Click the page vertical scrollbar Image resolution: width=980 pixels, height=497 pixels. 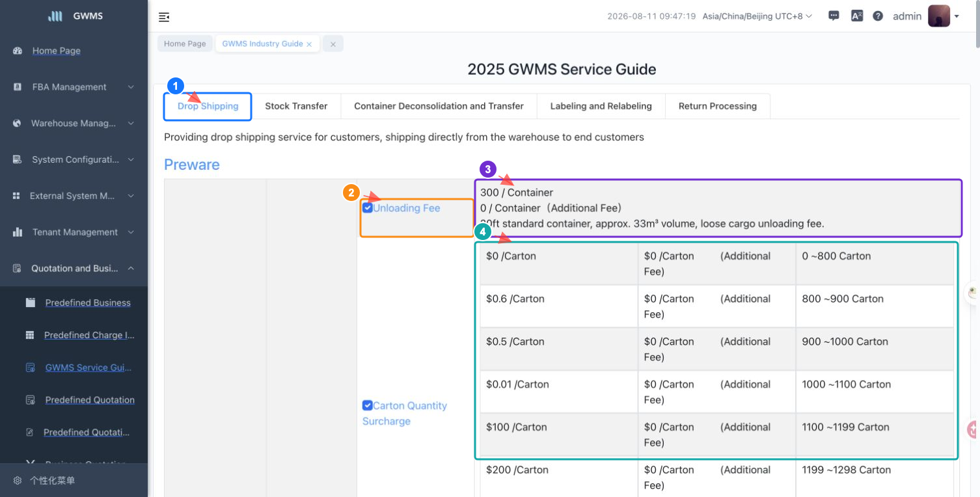pyautogui.click(x=977, y=24)
